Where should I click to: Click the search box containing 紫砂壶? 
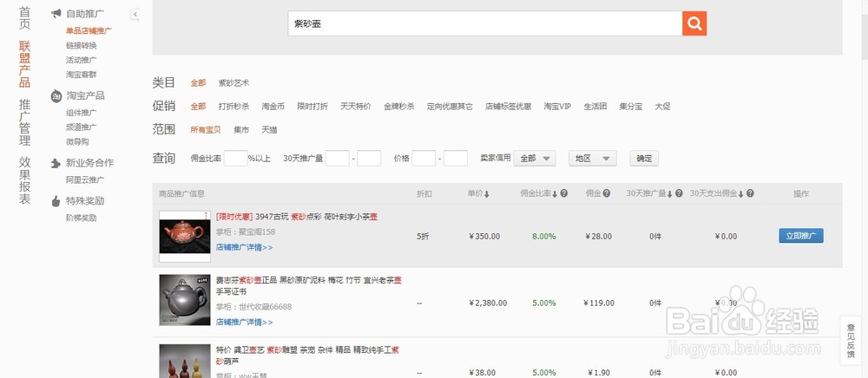tap(485, 23)
